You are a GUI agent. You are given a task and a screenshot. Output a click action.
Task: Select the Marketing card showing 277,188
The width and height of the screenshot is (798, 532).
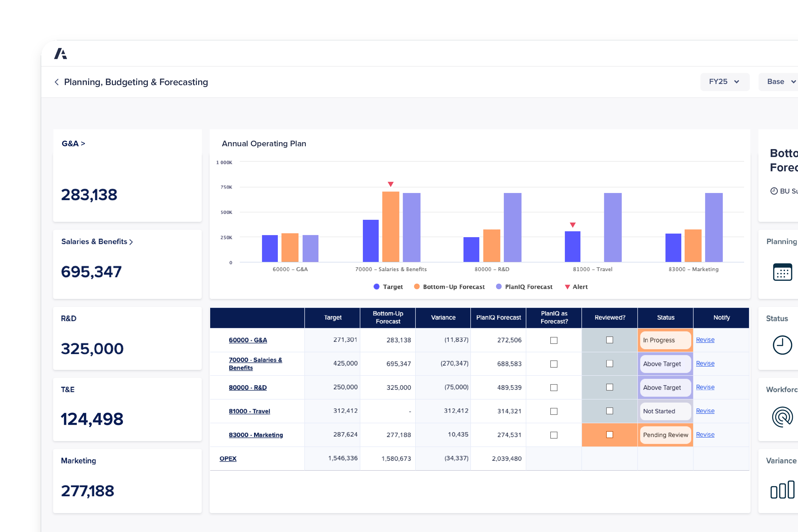(127, 481)
